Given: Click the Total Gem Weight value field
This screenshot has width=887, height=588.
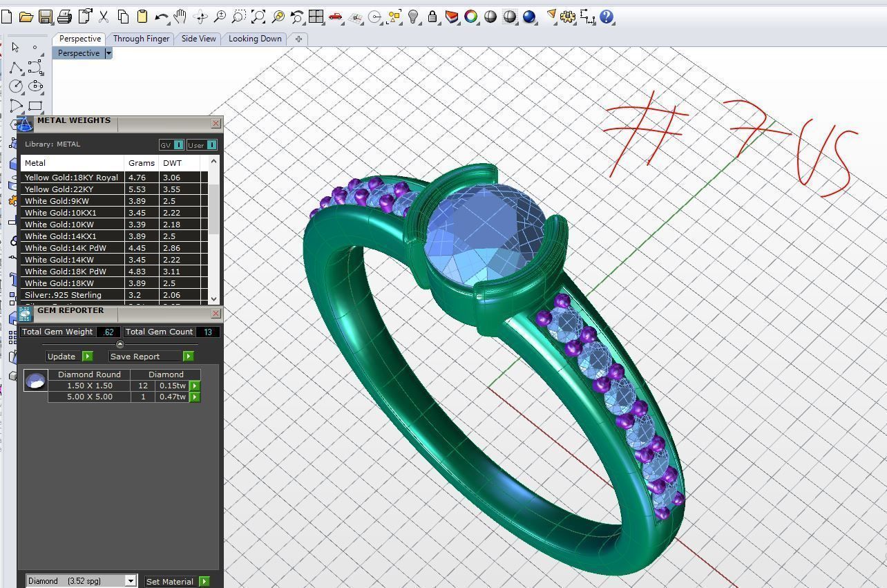Looking at the screenshot, I should coord(108,332).
